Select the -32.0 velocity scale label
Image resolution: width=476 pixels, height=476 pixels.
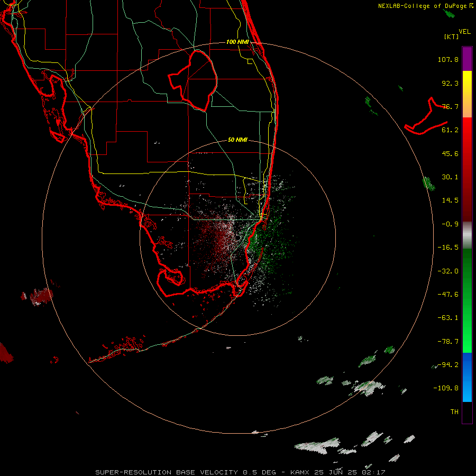pyautogui.click(x=448, y=271)
